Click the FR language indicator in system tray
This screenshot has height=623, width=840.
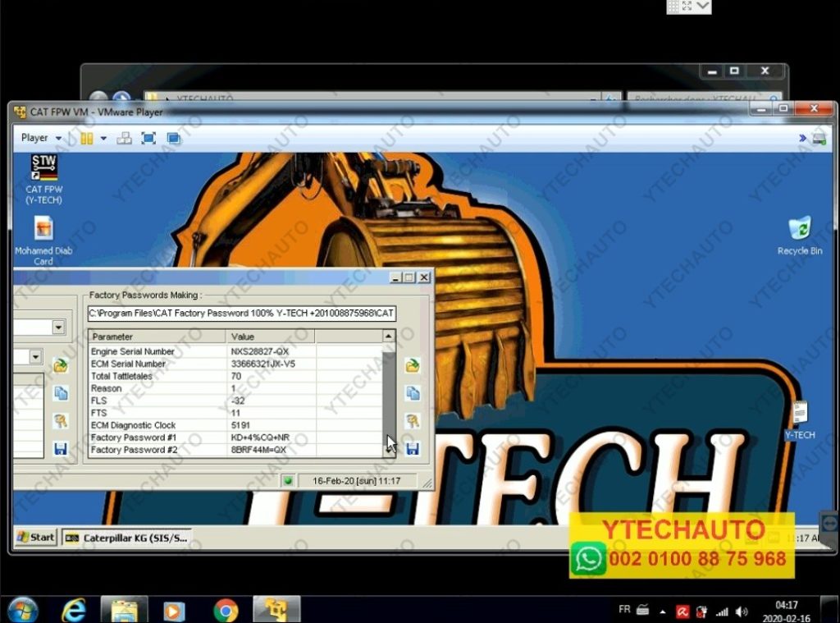(x=624, y=610)
